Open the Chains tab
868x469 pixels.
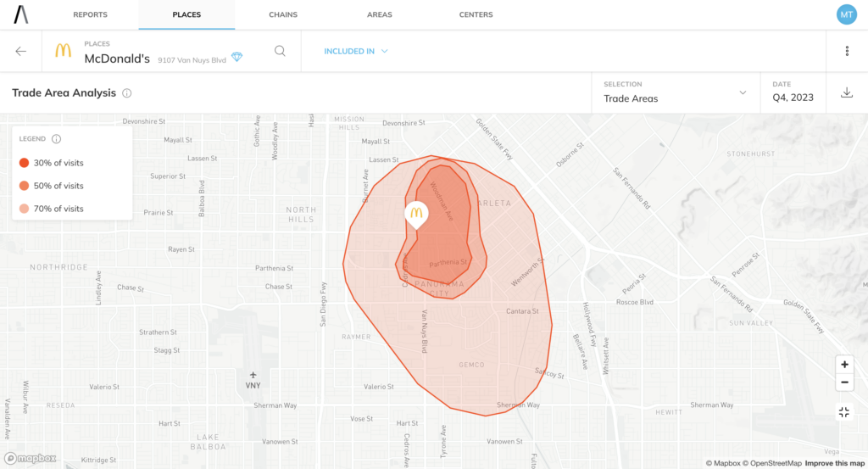click(283, 14)
